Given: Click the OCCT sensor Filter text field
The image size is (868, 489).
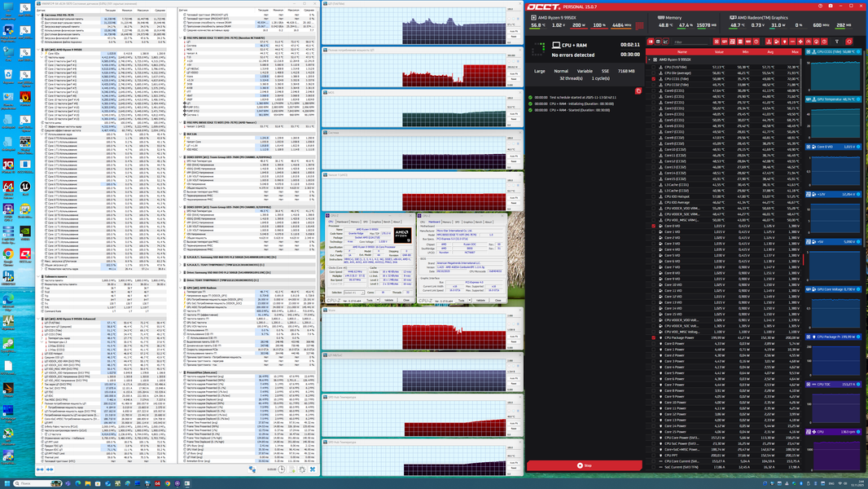Looking at the screenshot, I should [690, 42].
